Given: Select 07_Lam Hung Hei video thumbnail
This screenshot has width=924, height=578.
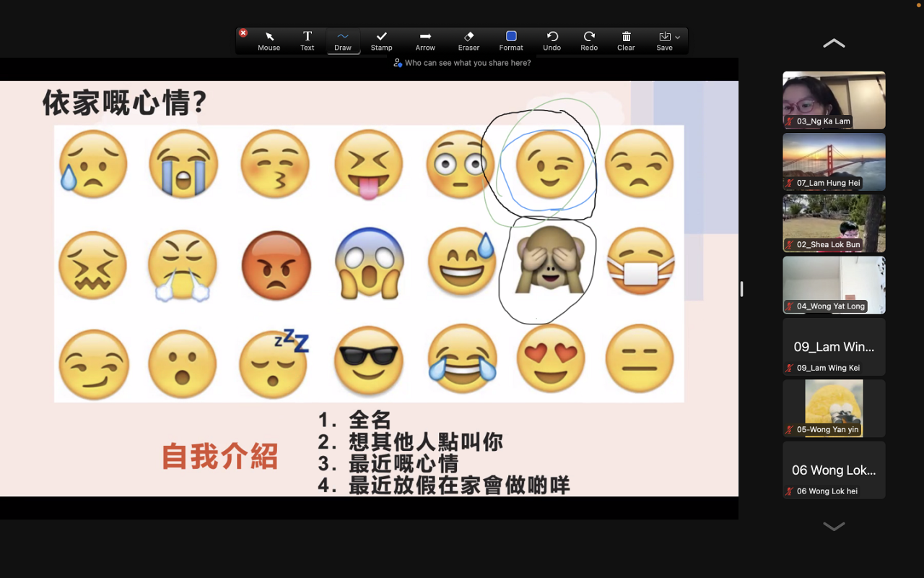Looking at the screenshot, I should tap(834, 162).
